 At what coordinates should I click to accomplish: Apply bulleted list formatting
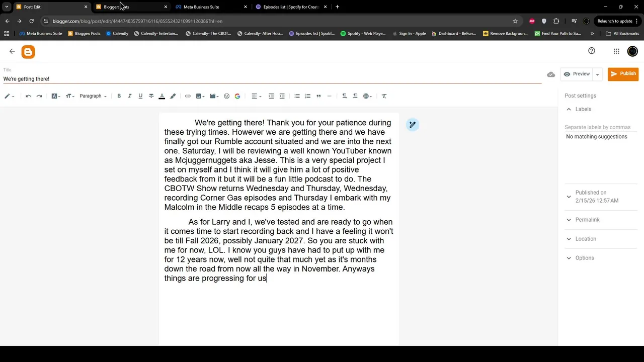tap(297, 96)
